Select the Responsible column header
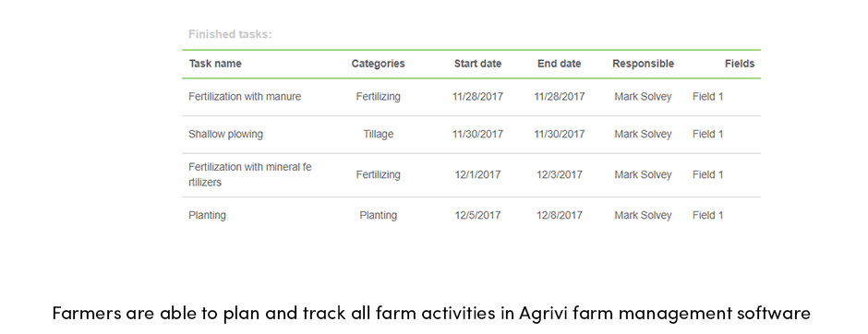 [x=644, y=64]
